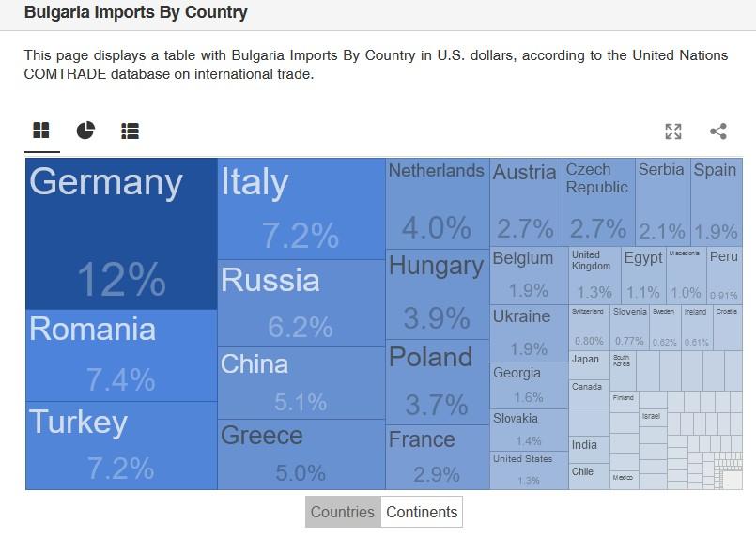
Task: Click the Italy 7.2% tile
Action: 301,208
